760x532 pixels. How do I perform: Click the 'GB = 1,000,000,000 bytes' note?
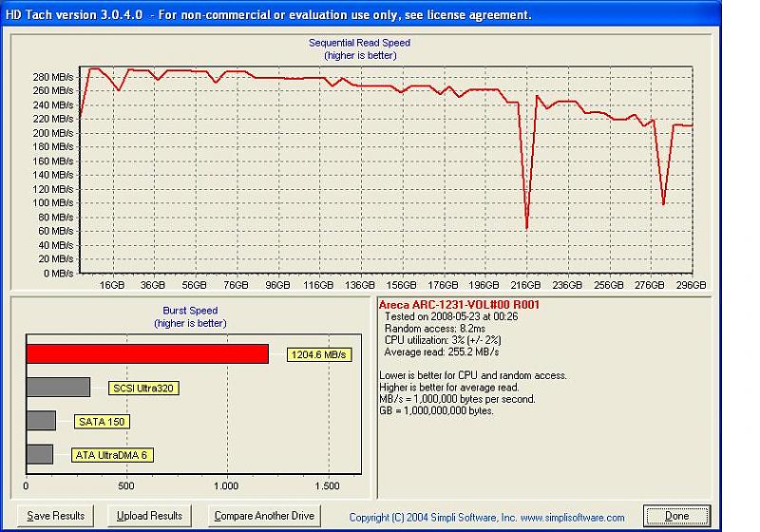pyautogui.click(x=436, y=410)
